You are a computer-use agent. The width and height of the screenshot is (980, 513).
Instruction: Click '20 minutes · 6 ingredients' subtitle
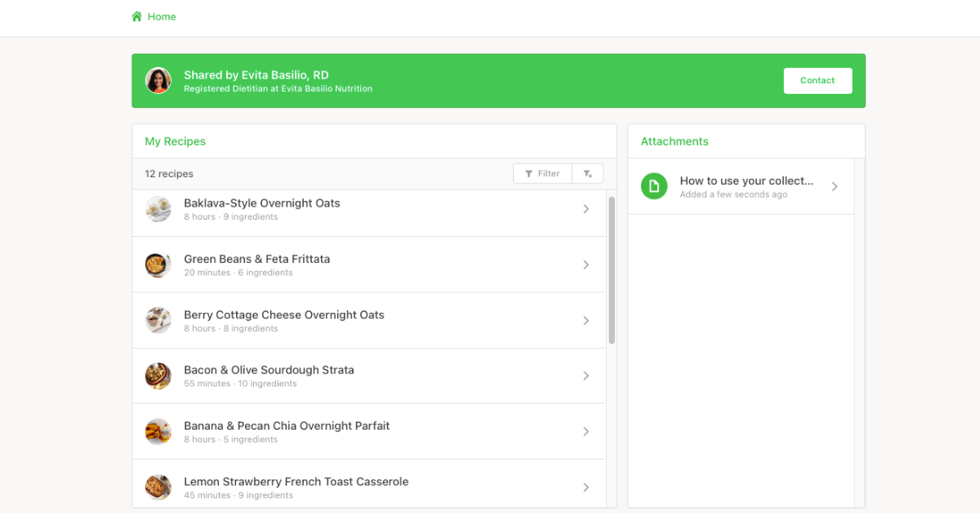[x=238, y=273]
